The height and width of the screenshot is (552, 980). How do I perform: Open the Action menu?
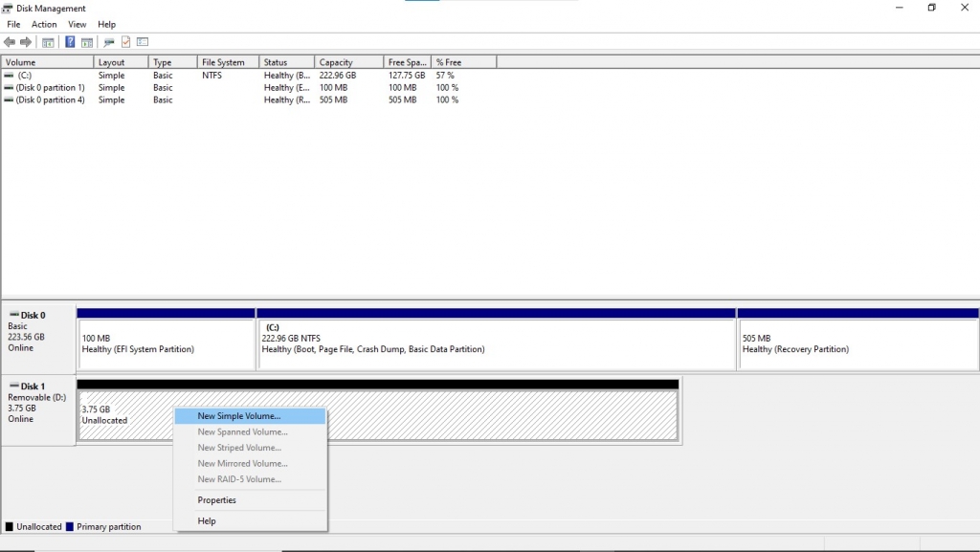pos(44,24)
